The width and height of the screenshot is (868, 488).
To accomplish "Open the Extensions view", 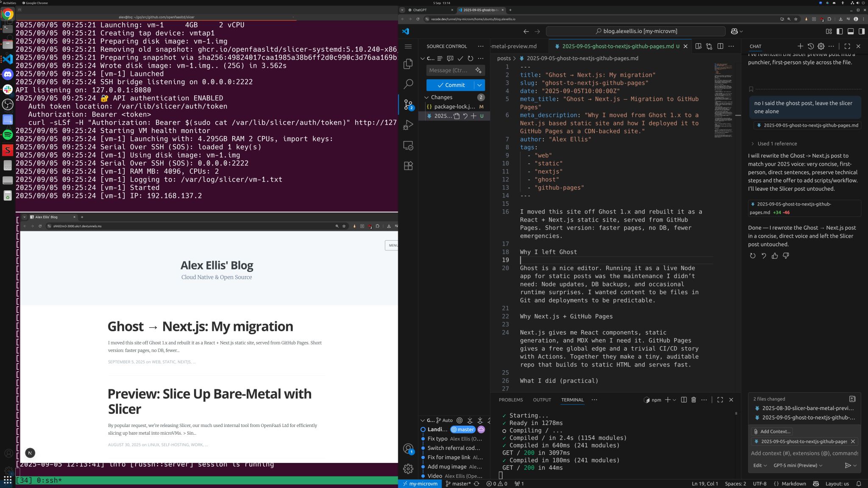I will [x=408, y=166].
